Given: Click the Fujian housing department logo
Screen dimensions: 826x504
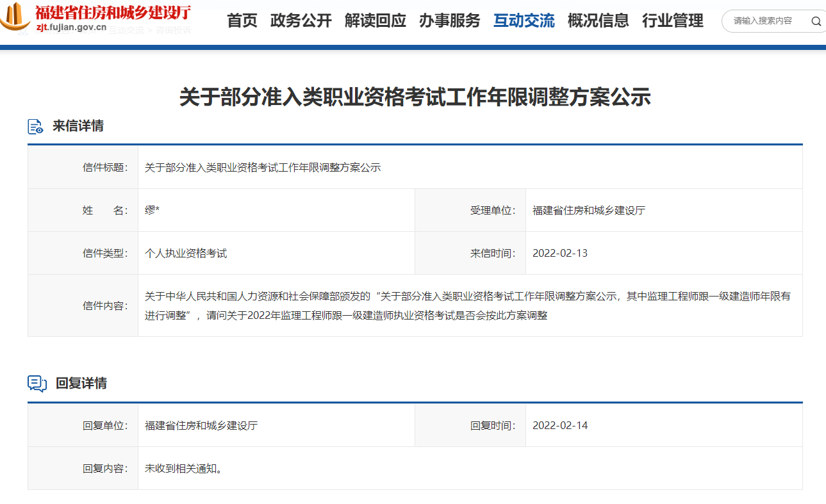Looking at the screenshot, I should click(15, 17).
